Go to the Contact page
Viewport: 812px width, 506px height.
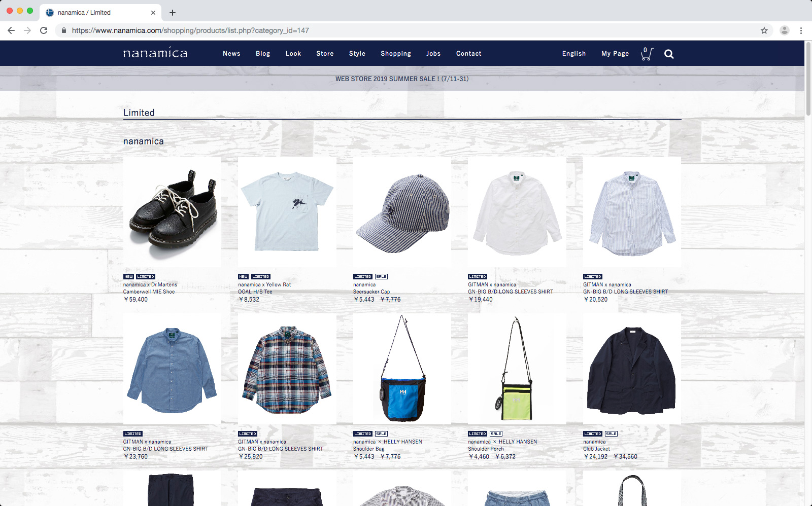[x=469, y=54]
